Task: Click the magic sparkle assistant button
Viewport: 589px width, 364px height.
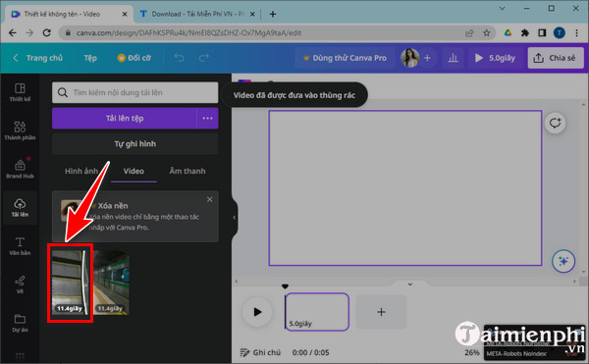Action: [563, 261]
